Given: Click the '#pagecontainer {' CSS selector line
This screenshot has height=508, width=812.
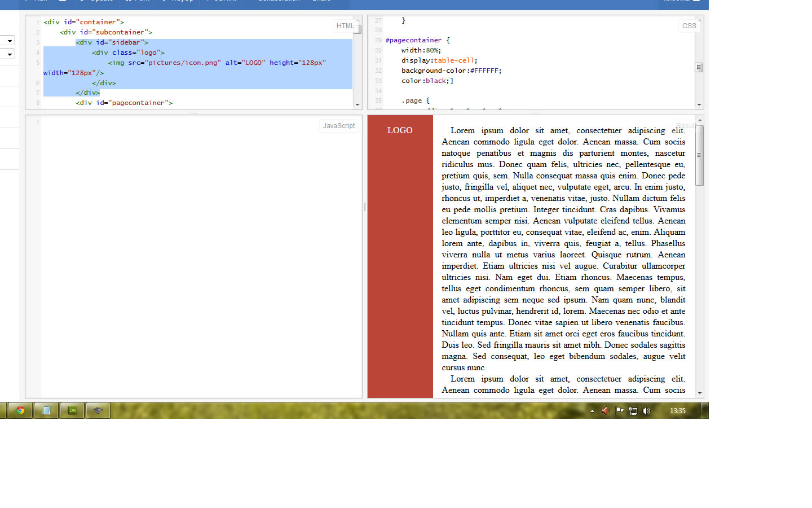Looking at the screenshot, I should point(418,40).
